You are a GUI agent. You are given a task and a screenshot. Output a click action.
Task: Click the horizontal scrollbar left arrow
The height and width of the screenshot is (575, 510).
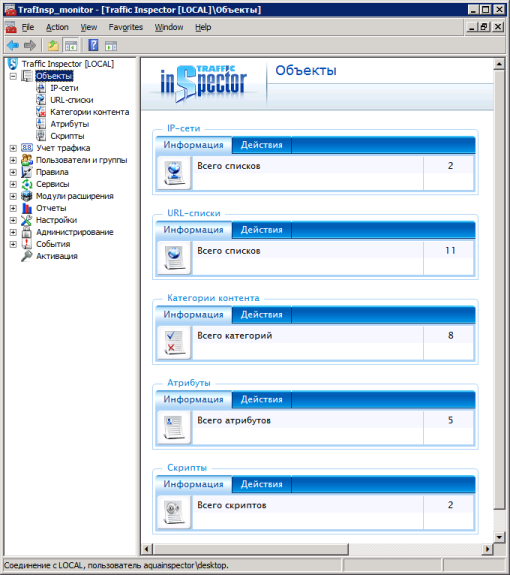pyautogui.click(x=147, y=549)
